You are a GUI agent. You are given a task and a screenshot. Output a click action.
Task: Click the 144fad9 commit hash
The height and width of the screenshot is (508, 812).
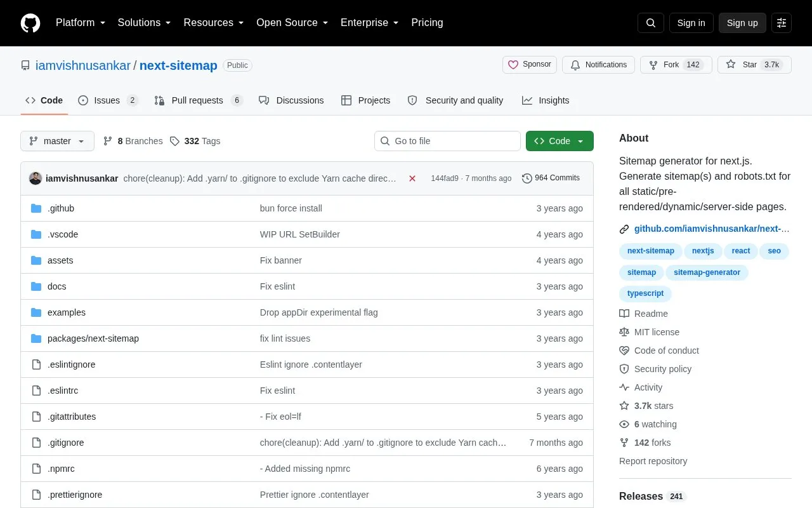point(445,178)
